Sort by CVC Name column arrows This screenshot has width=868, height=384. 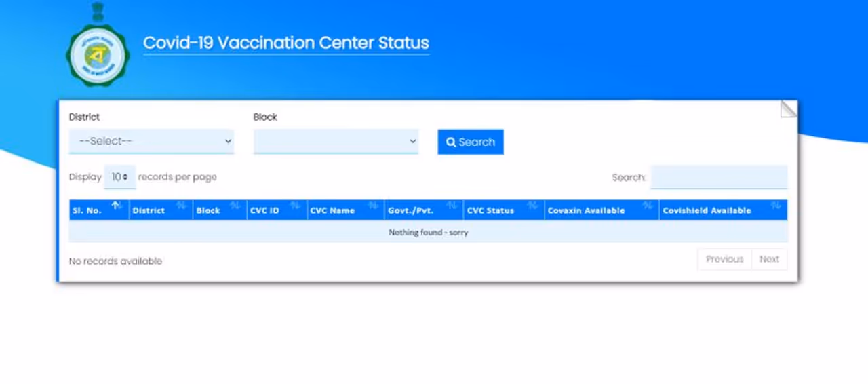click(x=372, y=206)
